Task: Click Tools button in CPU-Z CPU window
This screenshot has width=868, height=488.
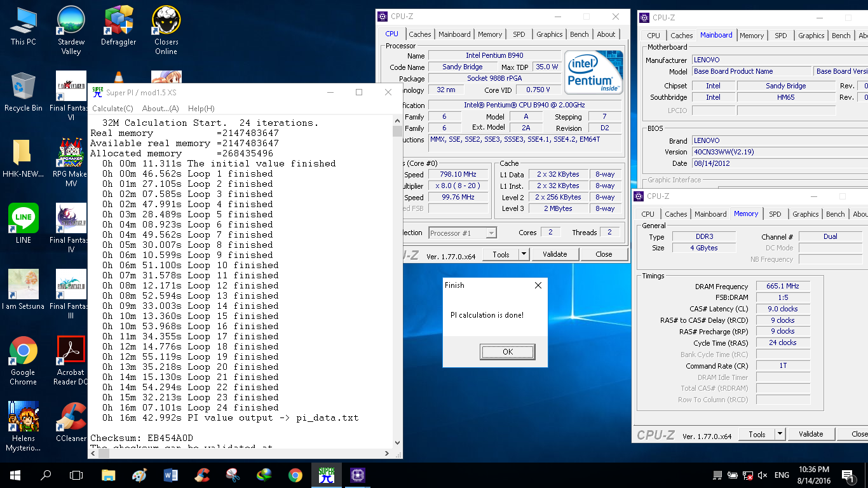Action: 501,254
